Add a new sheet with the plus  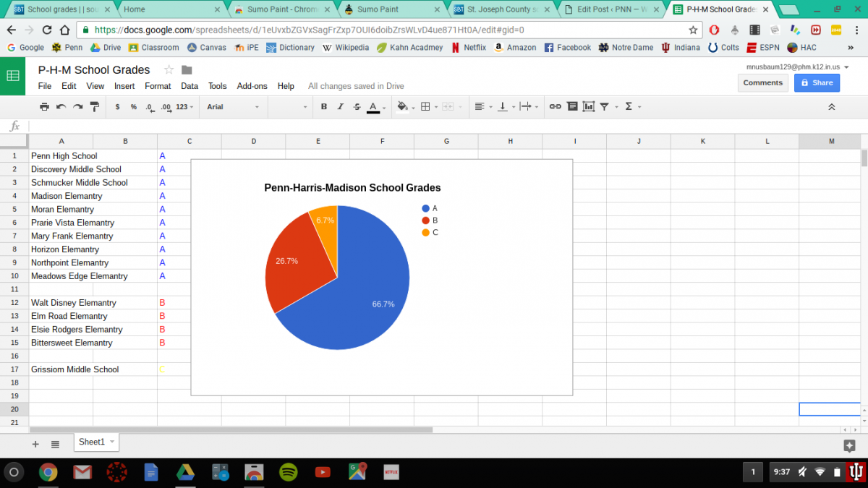pos(35,444)
